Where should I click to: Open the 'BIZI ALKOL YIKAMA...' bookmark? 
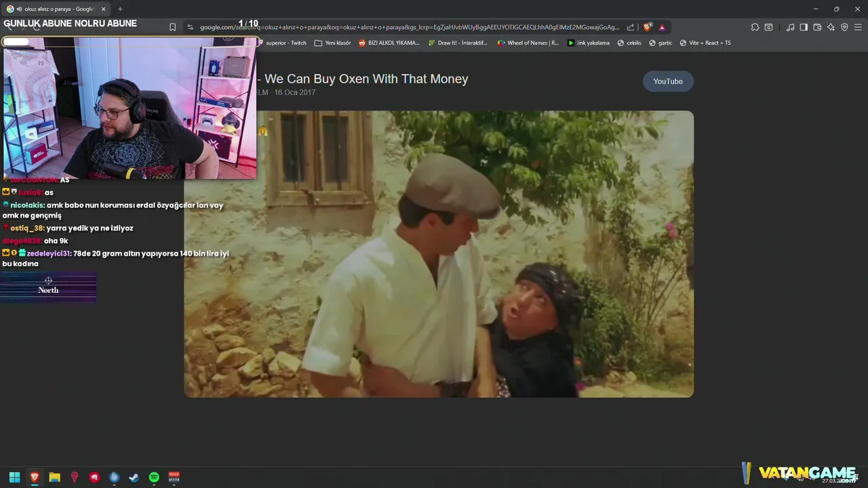click(389, 43)
